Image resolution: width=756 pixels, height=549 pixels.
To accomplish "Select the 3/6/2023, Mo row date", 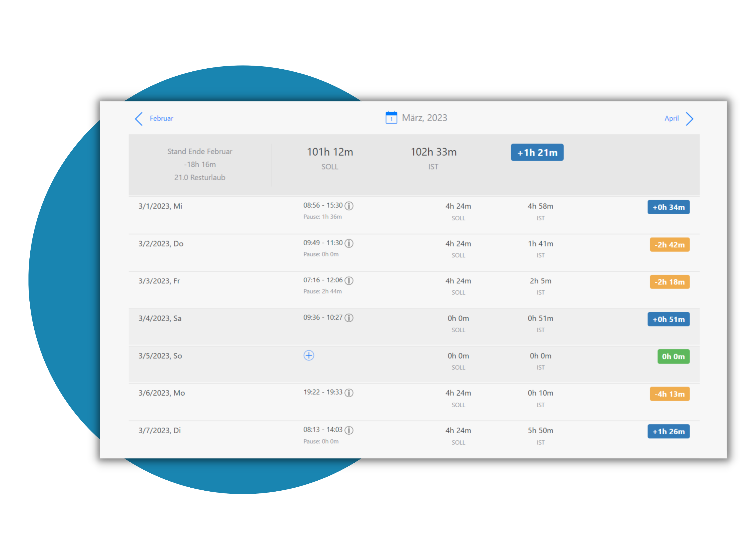I will pyautogui.click(x=162, y=393).
